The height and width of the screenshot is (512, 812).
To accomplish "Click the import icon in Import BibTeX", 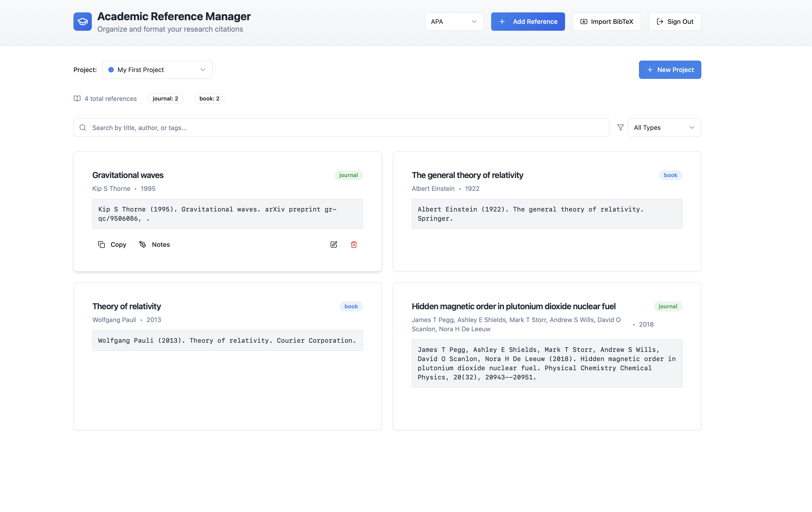I will [x=583, y=22].
